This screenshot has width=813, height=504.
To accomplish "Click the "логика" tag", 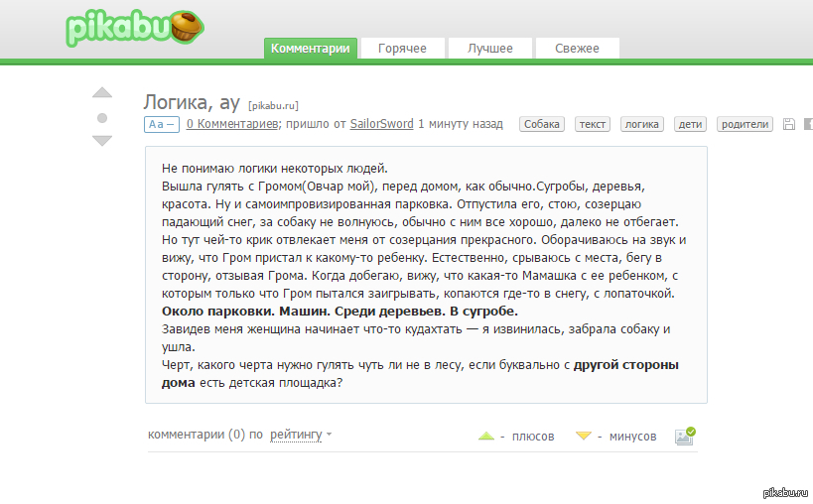I will point(641,124).
